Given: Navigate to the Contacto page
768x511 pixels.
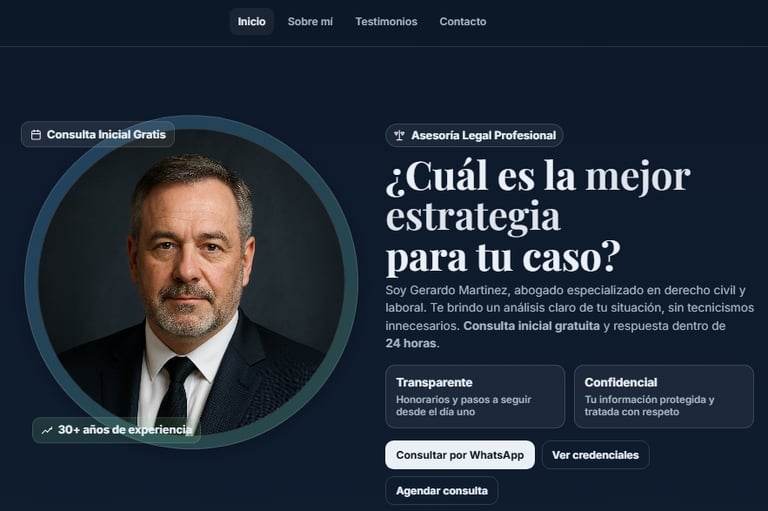Looking at the screenshot, I should [463, 22].
